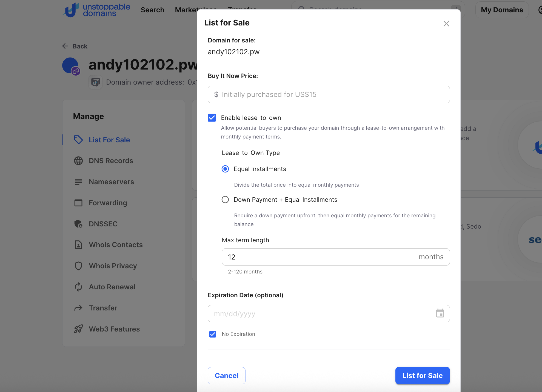542x392 pixels.
Task: Click the Auto Renewal refresh icon
Action: [78, 287]
